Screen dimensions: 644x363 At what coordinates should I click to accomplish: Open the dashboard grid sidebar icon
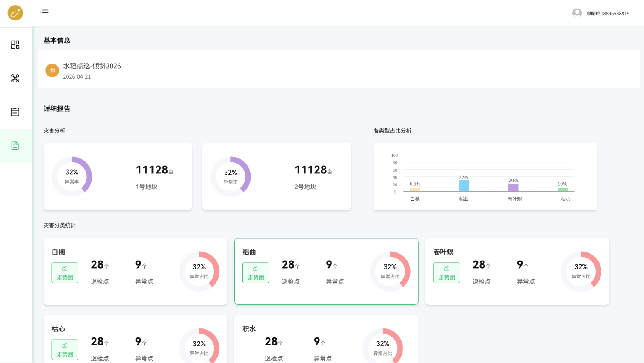tap(15, 44)
